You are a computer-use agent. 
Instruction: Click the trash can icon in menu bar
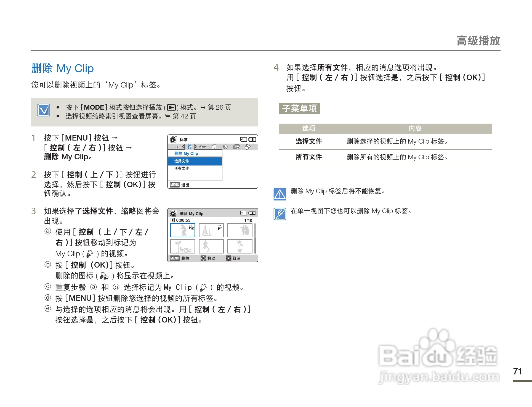coord(177,147)
